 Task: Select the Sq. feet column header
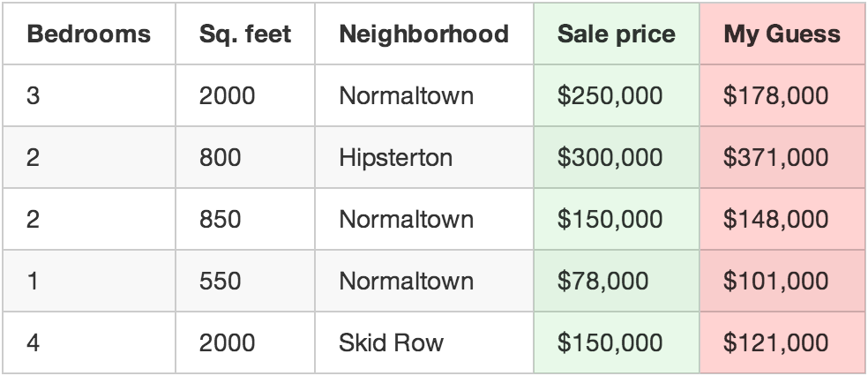pyautogui.click(x=244, y=34)
